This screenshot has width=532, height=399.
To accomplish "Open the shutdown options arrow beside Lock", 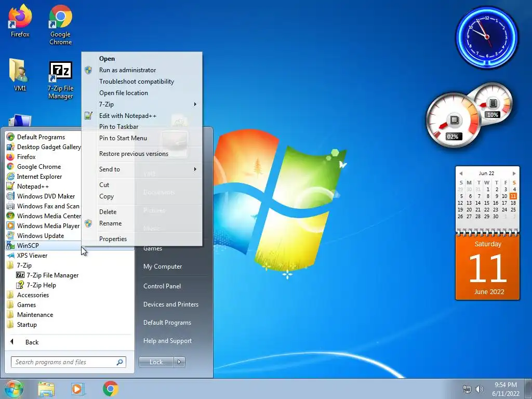I will 179,362.
